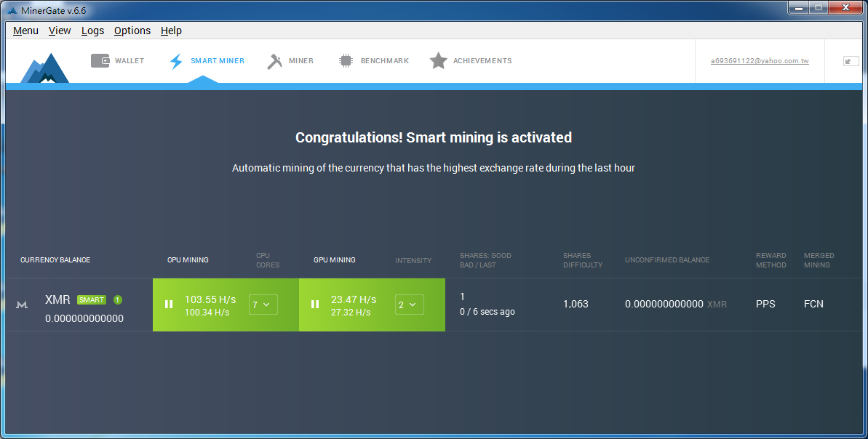Click the Achievements star icon
This screenshot has width=868, height=439.
[438, 61]
